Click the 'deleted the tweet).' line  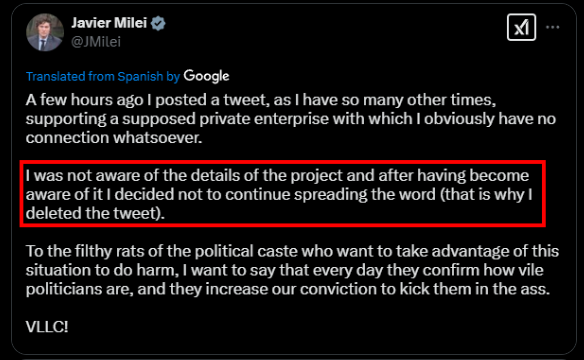(95, 213)
